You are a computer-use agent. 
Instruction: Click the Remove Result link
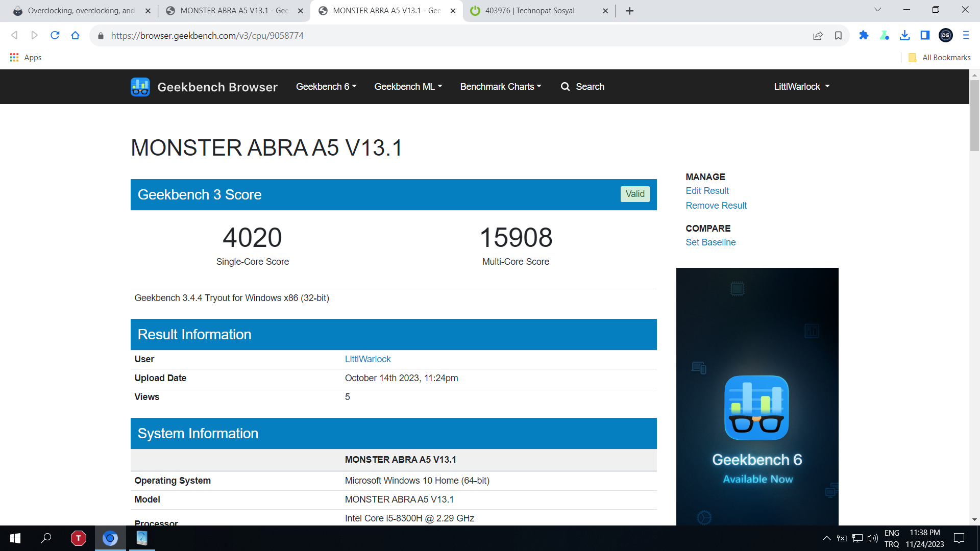click(716, 206)
